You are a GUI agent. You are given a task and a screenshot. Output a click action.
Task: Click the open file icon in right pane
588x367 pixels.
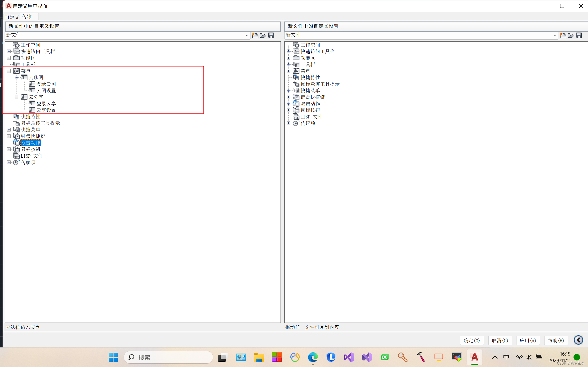click(x=571, y=35)
